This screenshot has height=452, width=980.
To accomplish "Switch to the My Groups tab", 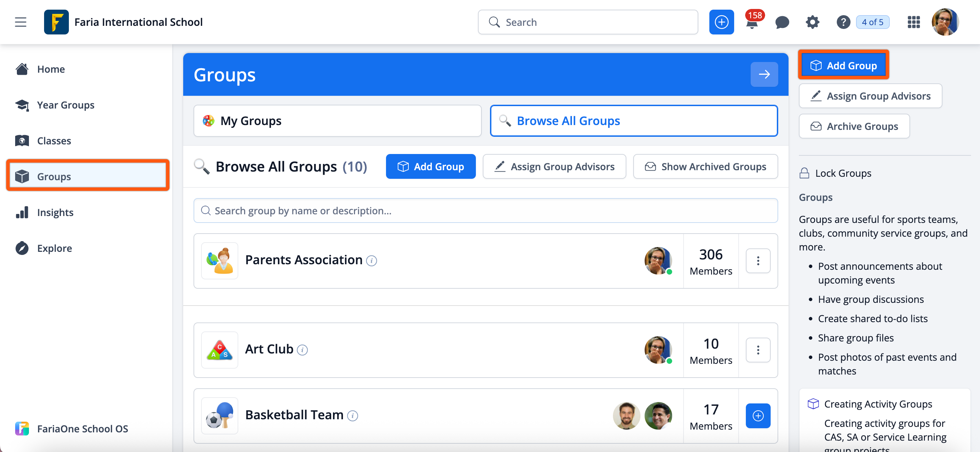I will click(x=337, y=121).
